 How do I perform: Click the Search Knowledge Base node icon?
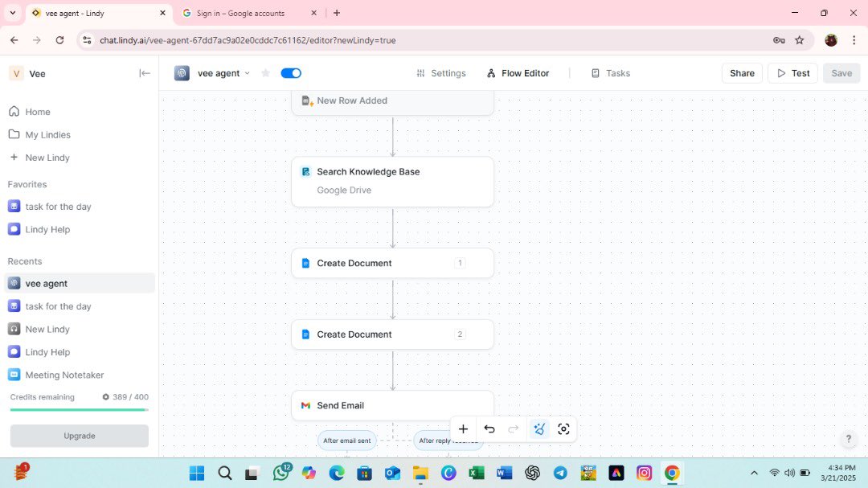tap(305, 172)
